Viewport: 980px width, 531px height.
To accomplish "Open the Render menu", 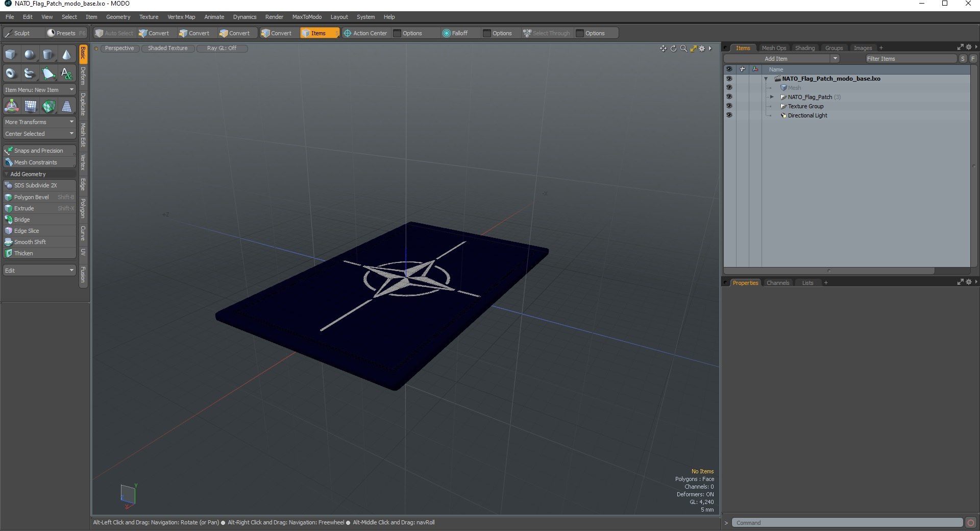I will coord(274,17).
